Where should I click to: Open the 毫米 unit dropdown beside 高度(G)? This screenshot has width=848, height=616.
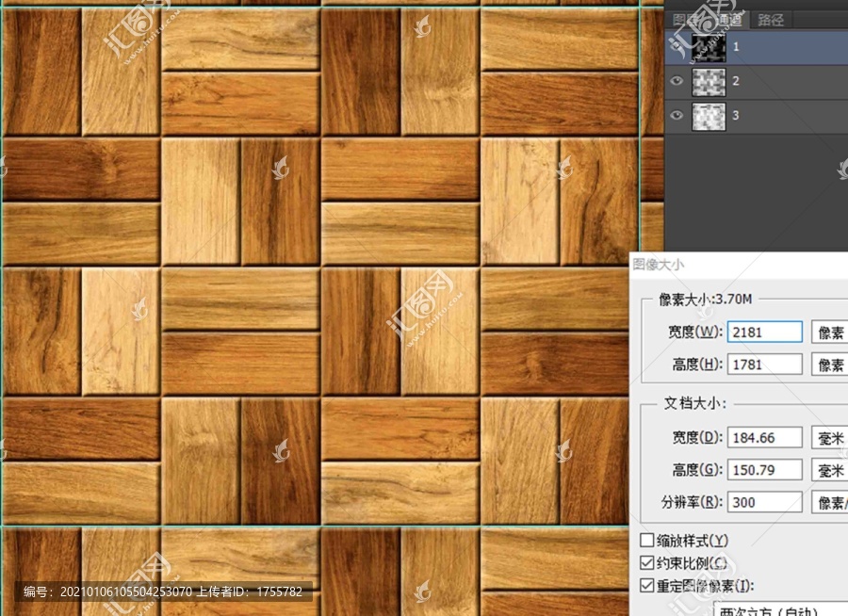[829, 470]
